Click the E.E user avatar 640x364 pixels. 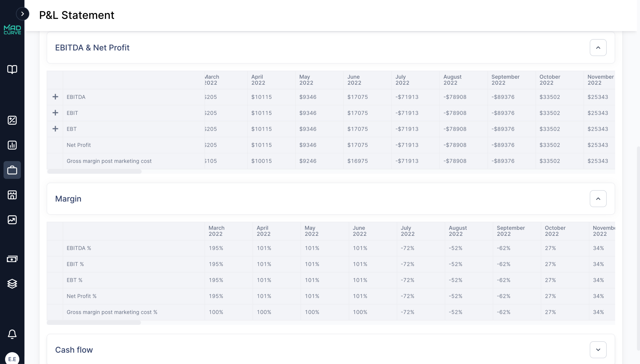(12, 359)
